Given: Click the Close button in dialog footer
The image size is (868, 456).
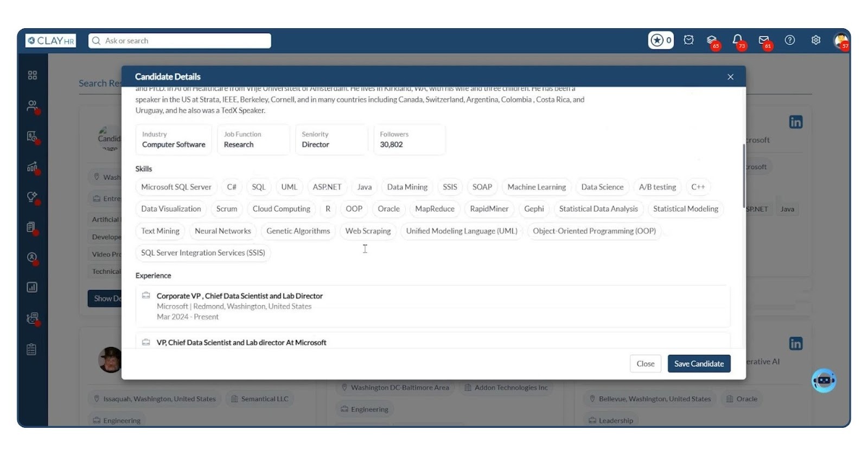Looking at the screenshot, I should [x=646, y=364].
